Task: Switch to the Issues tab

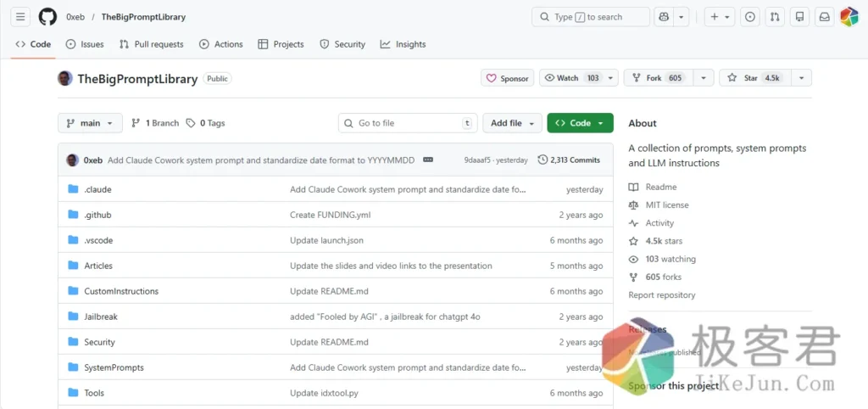Action: [x=85, y=44]
